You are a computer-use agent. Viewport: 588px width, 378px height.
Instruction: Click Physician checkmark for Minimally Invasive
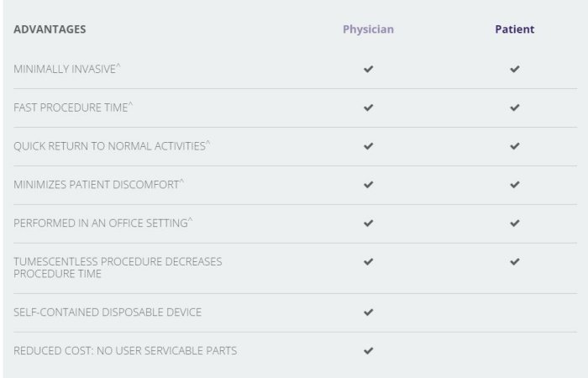tap(368, 69)
